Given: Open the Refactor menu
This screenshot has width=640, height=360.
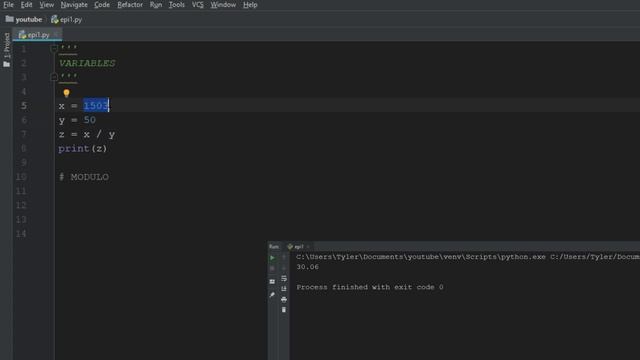Looking at the screenshot, I should (130, 5).
